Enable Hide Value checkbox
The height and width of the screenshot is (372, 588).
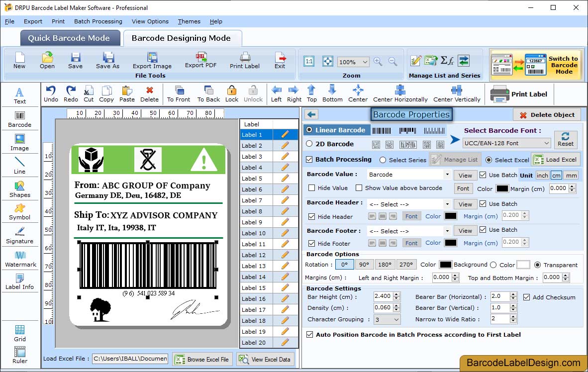click(x=311, y=188)
